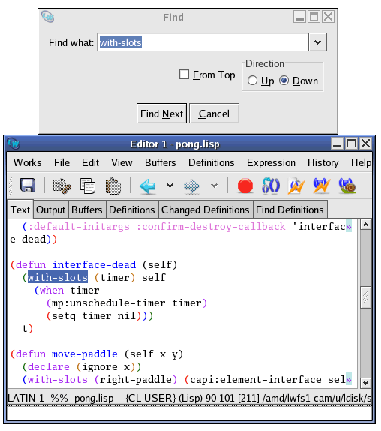Go back with the left blue arrow
Image resolution: width=381 pixels, height=431 pixels.
coord(148,186)
